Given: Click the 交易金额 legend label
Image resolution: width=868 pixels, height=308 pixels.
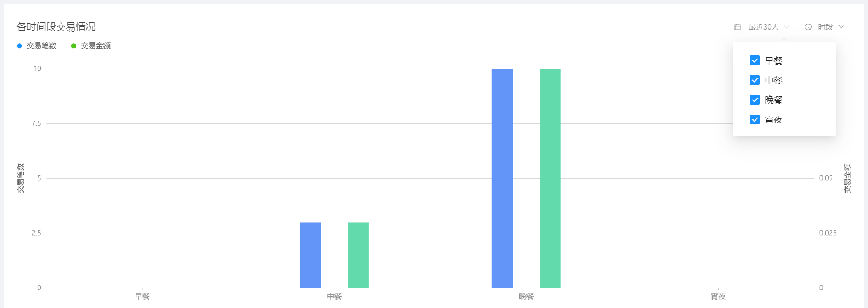Looking at the screenshot, I should coord(96,46).
